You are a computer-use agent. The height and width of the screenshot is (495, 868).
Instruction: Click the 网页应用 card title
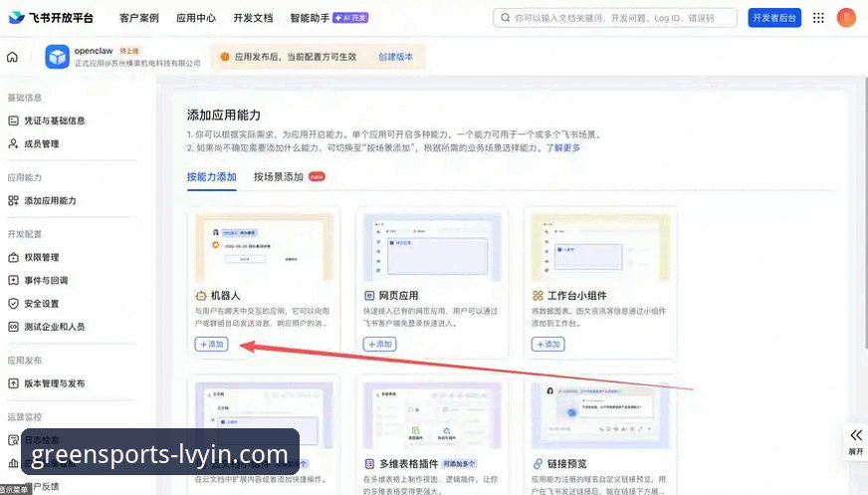pyautogui.click(x=398, y=296)
